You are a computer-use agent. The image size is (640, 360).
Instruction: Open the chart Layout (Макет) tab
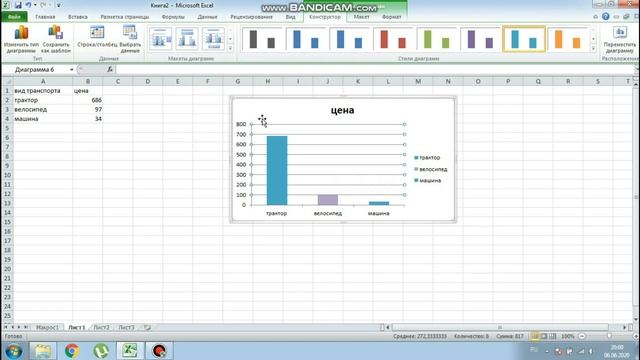click(361, 17)
